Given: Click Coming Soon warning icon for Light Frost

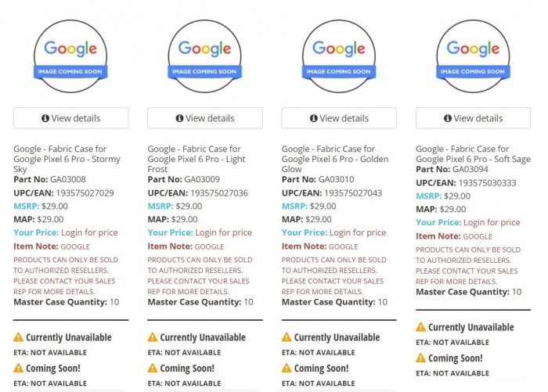Looking at the screenshot, I should [153, 368].
